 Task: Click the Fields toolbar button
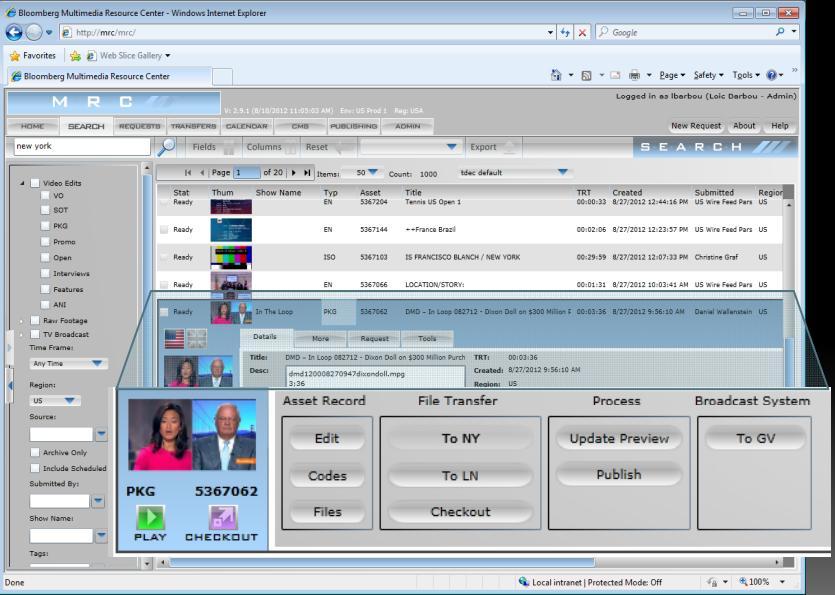tap(214, 147)
